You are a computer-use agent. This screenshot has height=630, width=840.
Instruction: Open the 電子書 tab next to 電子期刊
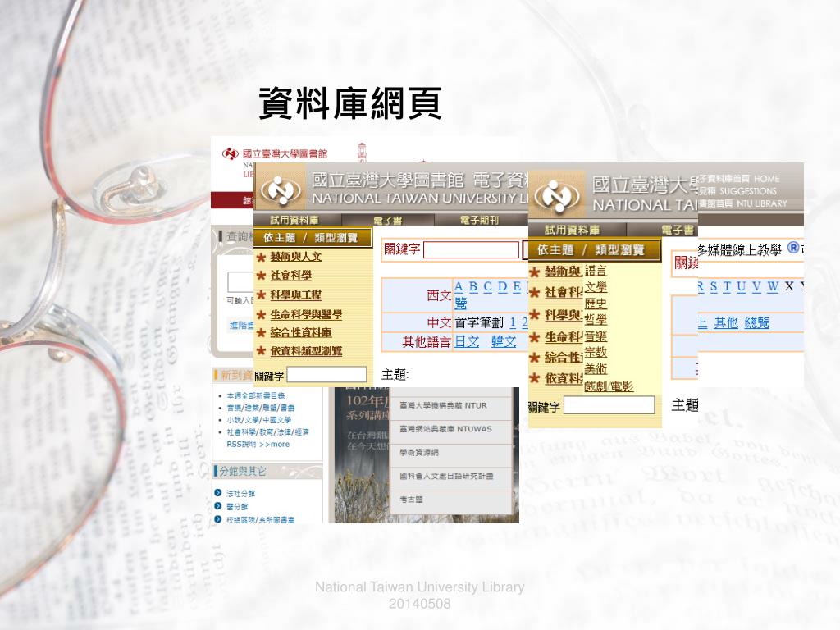point(387,220)
